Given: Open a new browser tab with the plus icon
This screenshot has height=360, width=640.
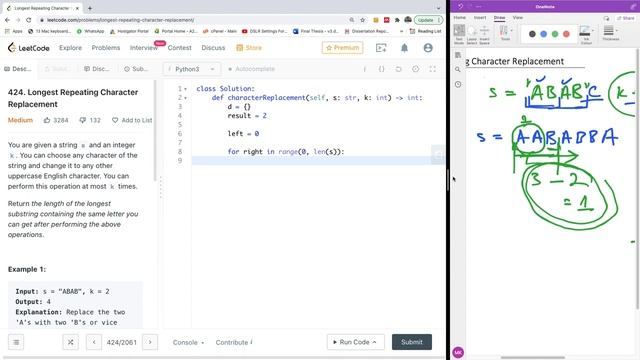Looking at the screenshot, I should (90, 8).
